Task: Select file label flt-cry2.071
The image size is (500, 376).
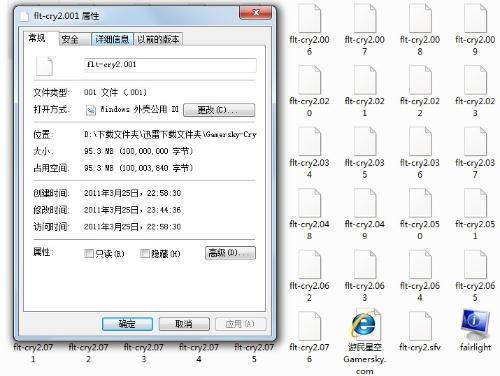Action: (x=33, y=353)
